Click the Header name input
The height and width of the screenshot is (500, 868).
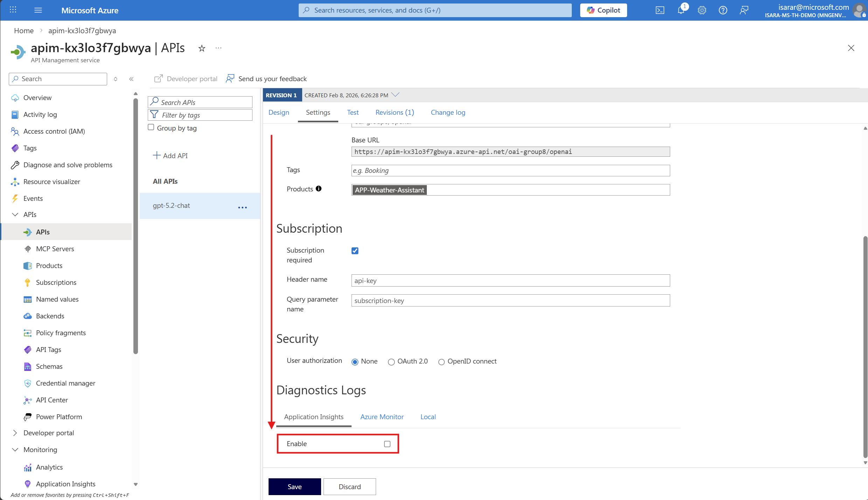tap(511, 280)
